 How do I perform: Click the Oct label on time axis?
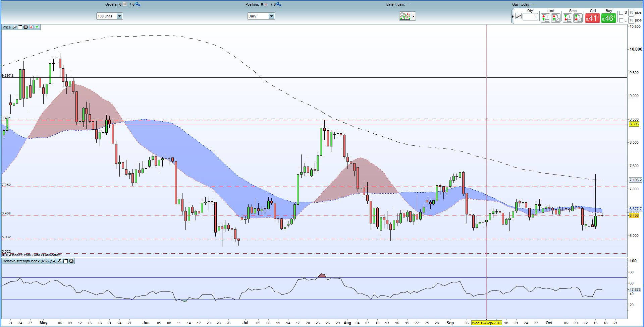point(549,323)
